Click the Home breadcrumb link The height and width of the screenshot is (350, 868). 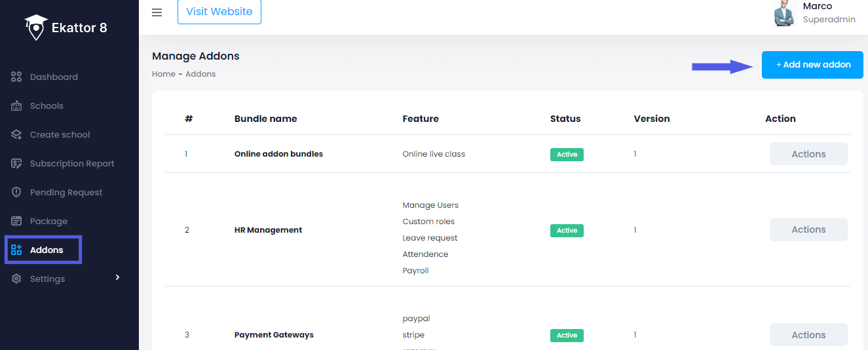coord(163,74)
